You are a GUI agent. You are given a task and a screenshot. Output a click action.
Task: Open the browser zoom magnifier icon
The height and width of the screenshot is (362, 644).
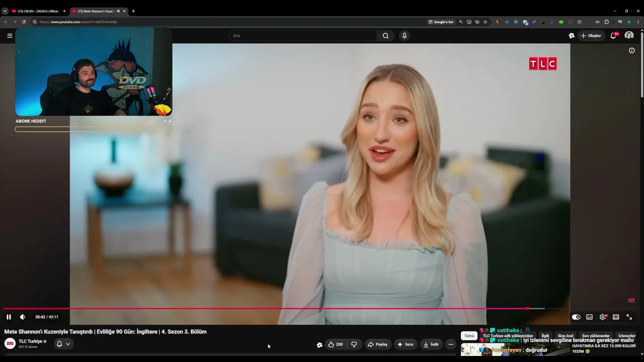461,22
